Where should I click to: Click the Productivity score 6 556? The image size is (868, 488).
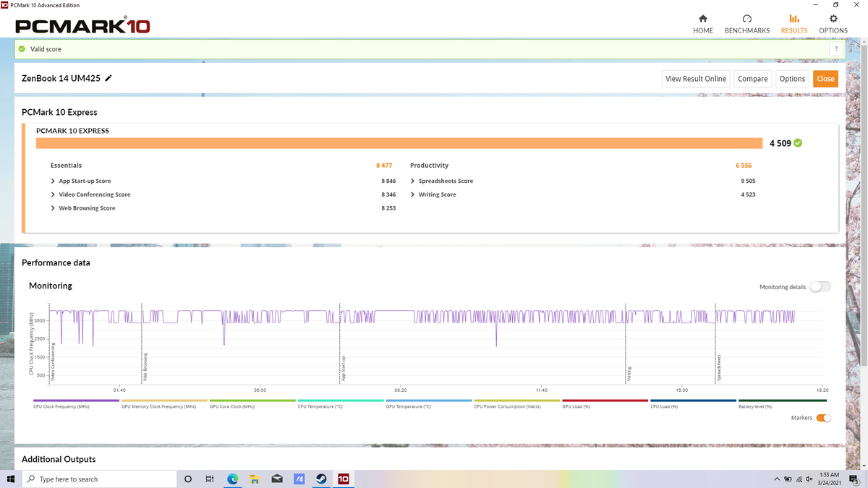[744, 166]
